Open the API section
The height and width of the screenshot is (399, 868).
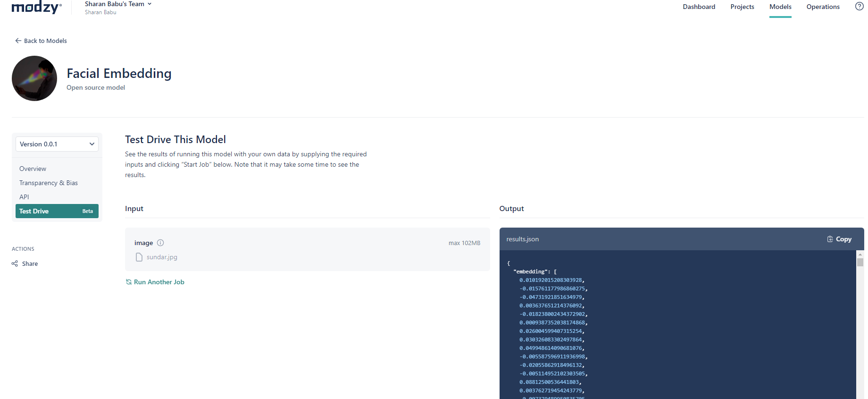click(x=24, y=197)
